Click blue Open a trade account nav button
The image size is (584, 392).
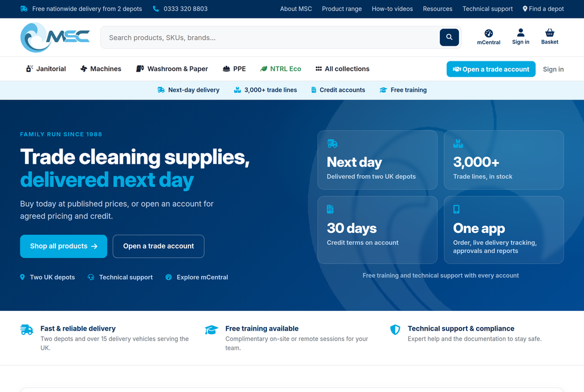(491, 69)
